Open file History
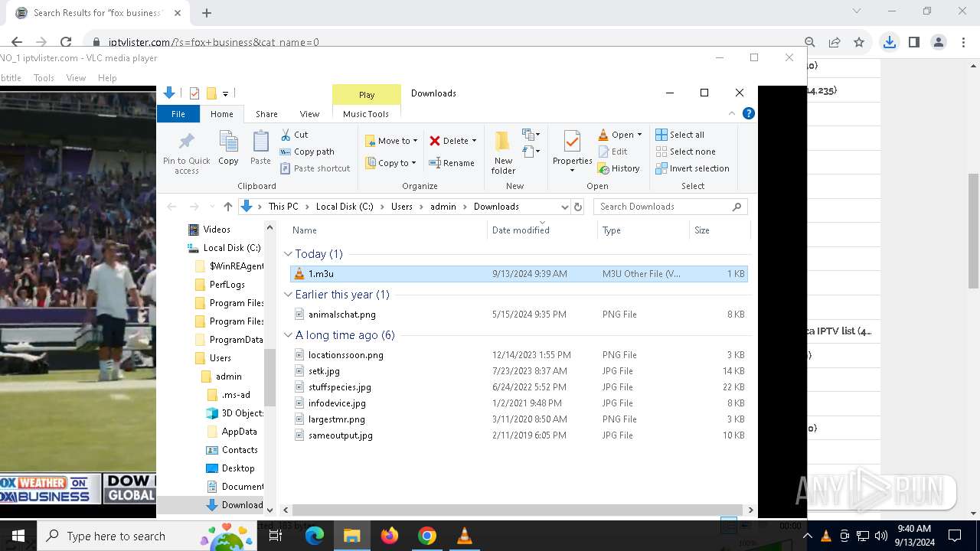 point(619,168)
